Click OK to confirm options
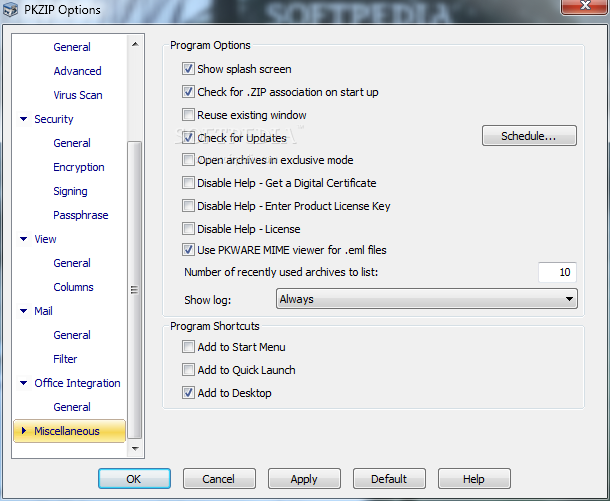Screen dimensions: 610x501 pyautogui.click(x=134, y=478)
